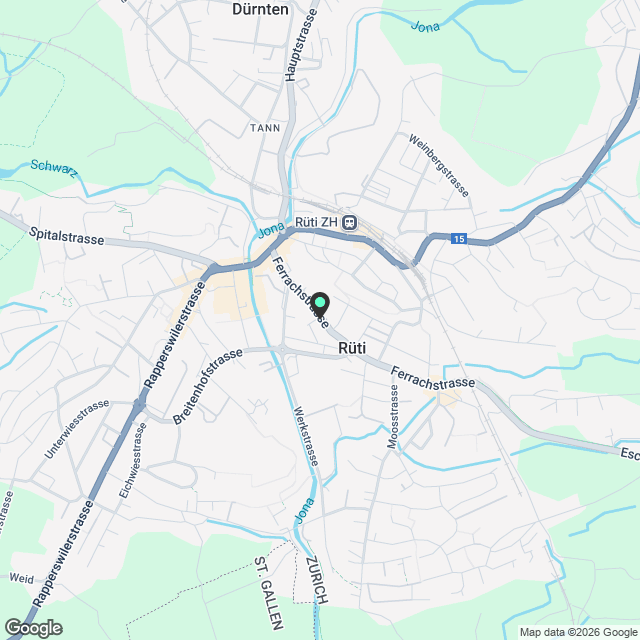Click the Weinbergstrasse street label
640x640 pixels.
[x=439, y=165]
